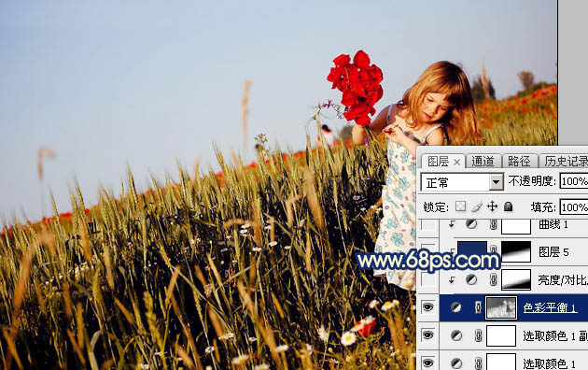Click the adjustment icon of 亮度/对比 layer
Image resolution: width=588 pixels, height=370 pixels.
point(471,279)
